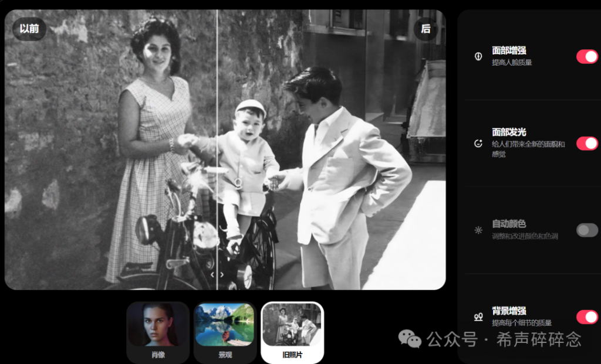This screenshot has width=601, height=364.
Task: Select the 肖像 portrait sample thumbnail
Action: (158, 332)
